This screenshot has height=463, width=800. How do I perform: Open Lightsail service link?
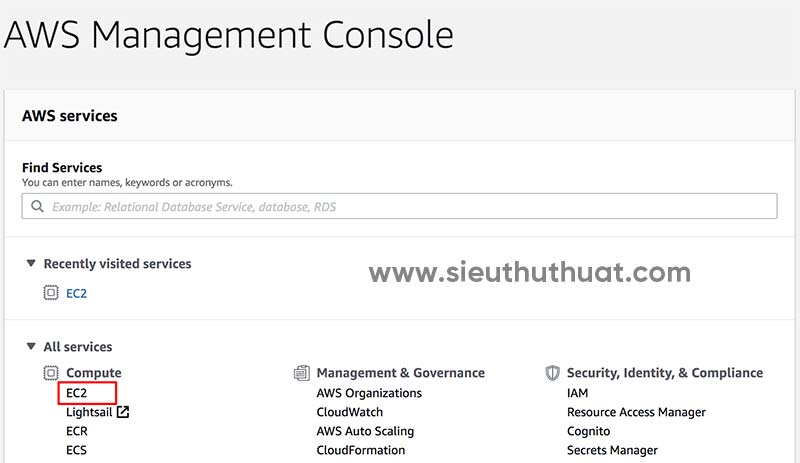89,412
